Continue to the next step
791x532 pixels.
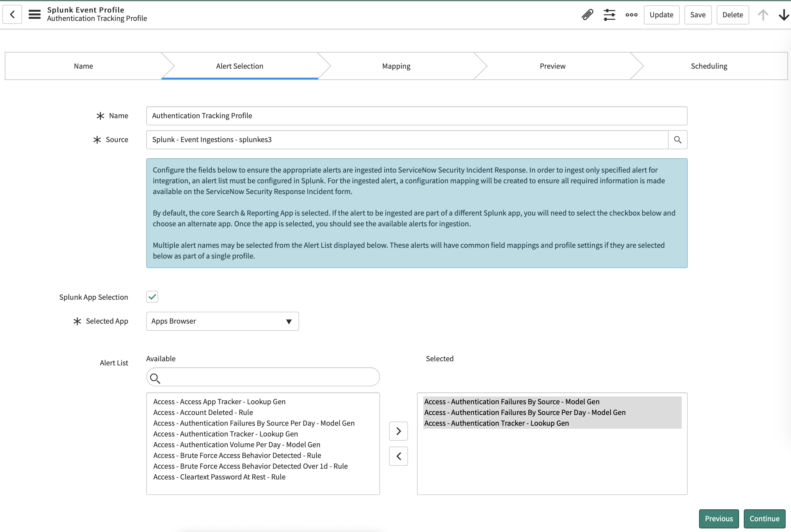coord(764,519)
